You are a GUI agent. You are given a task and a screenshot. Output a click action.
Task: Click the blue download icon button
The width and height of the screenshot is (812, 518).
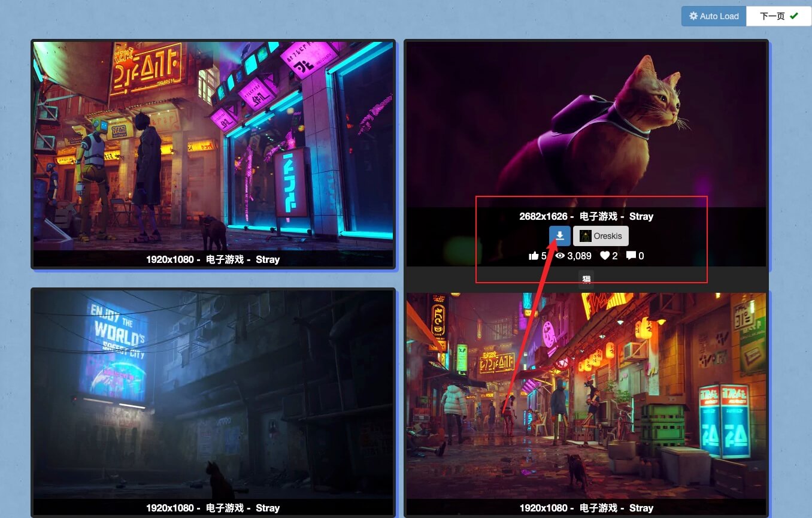[560, 236]
